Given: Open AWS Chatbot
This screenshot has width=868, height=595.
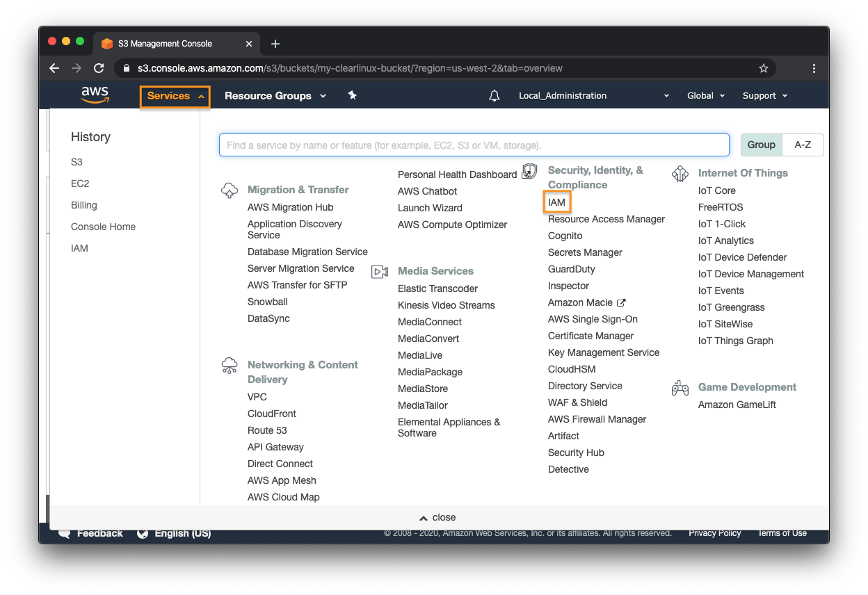Looking at the screenshot, I should [428, 191].
